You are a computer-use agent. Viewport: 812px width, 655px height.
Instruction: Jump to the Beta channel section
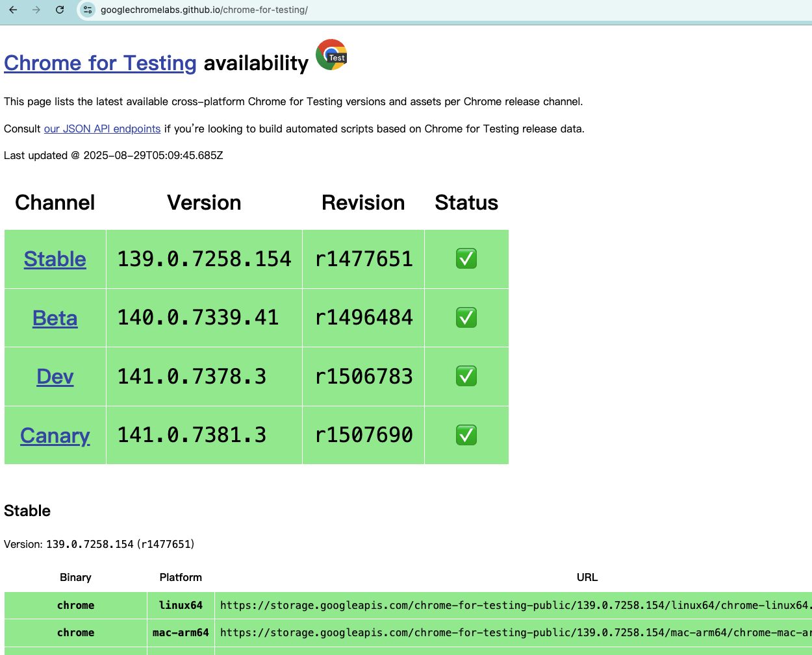coord(55,318)
